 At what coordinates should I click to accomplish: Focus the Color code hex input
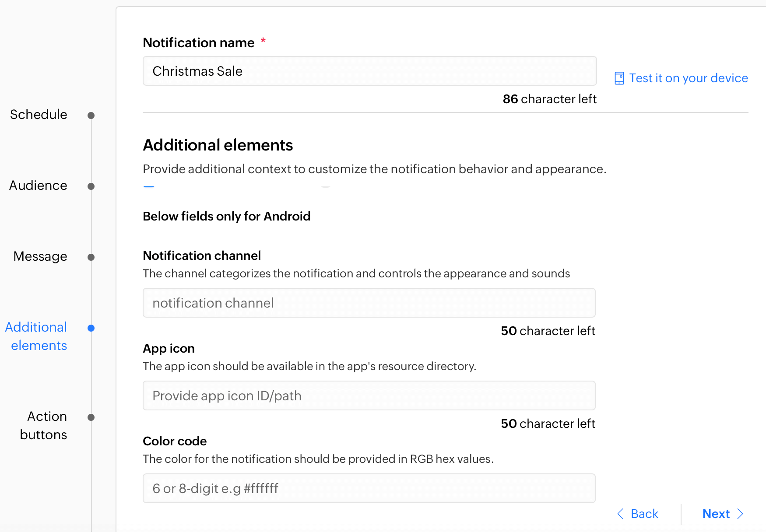(369, 488)
